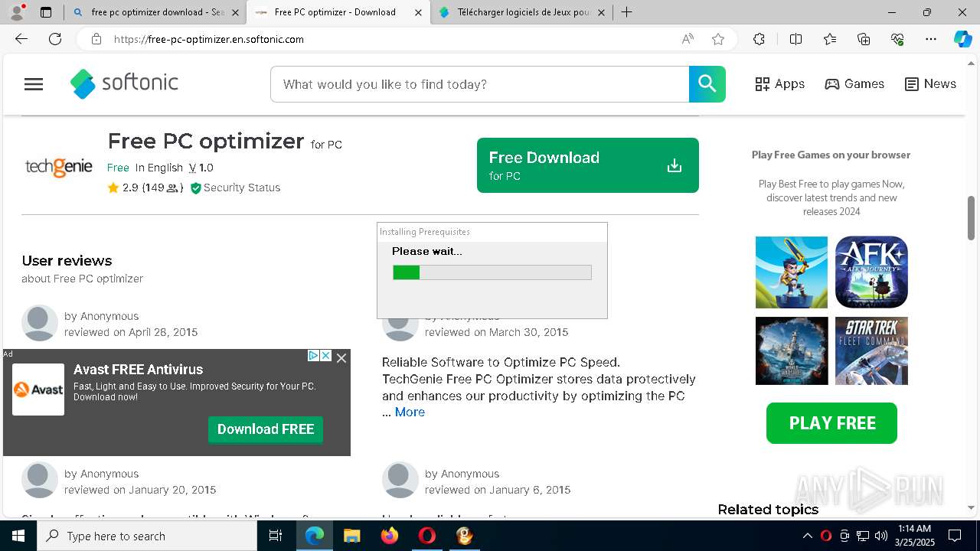This screenshot has height=551, width=980.
Task: Launch Firefox from taskbar
Action: click(x=390, y=536)
